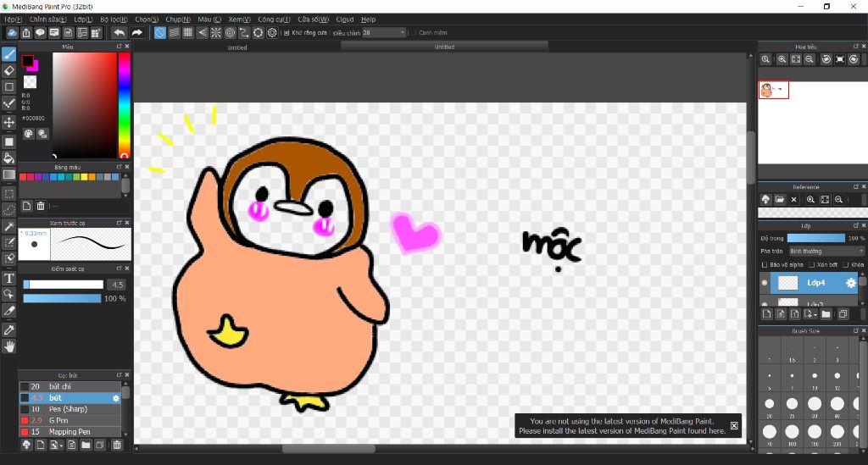Select the Mapping Pen brush
The height and width of the screenshot is (465, 868).
point(70,432)
